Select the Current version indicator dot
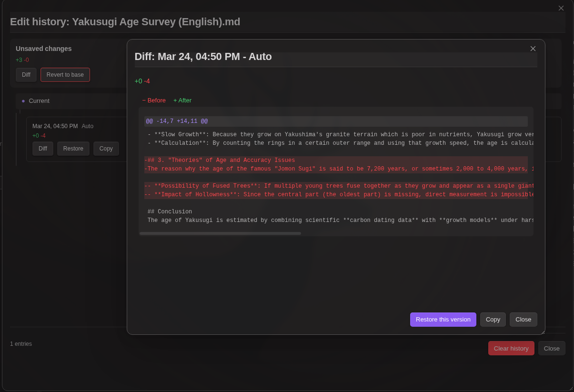The height and width of the screenshot is (392, 574). (x=23, y=101)
